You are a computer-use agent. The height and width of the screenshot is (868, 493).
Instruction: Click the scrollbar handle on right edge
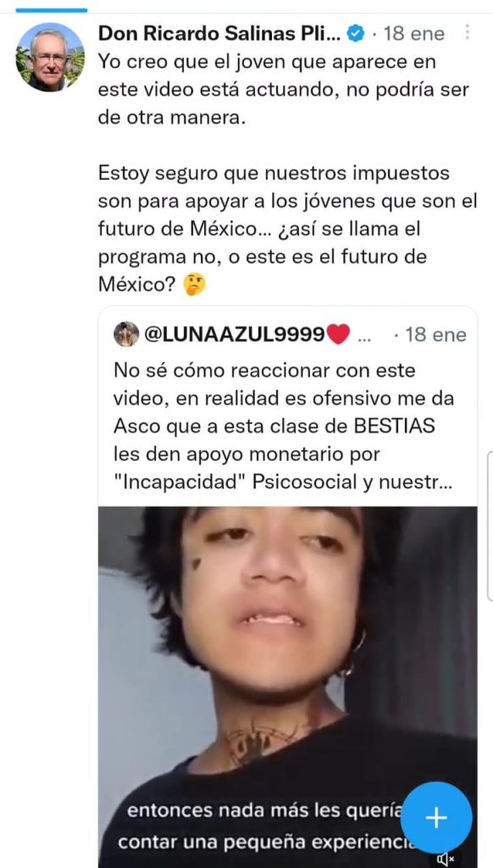490,526
